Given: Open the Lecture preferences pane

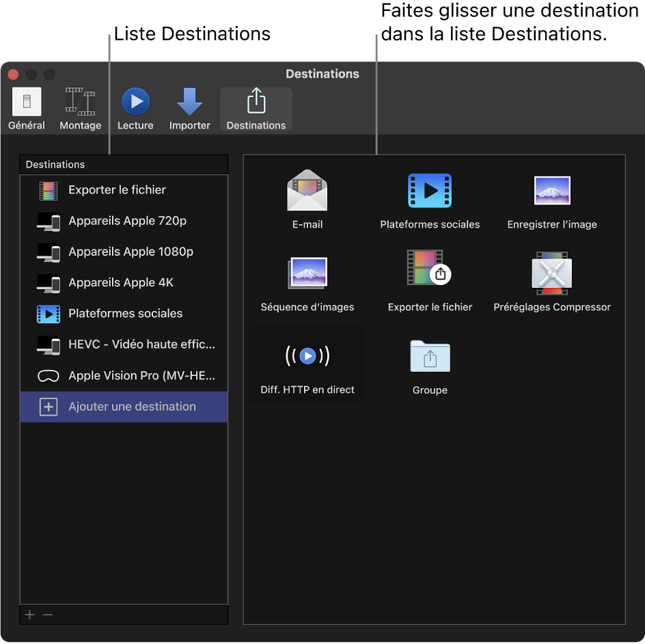Looking at the screenshot, I should tap(135, 108).
